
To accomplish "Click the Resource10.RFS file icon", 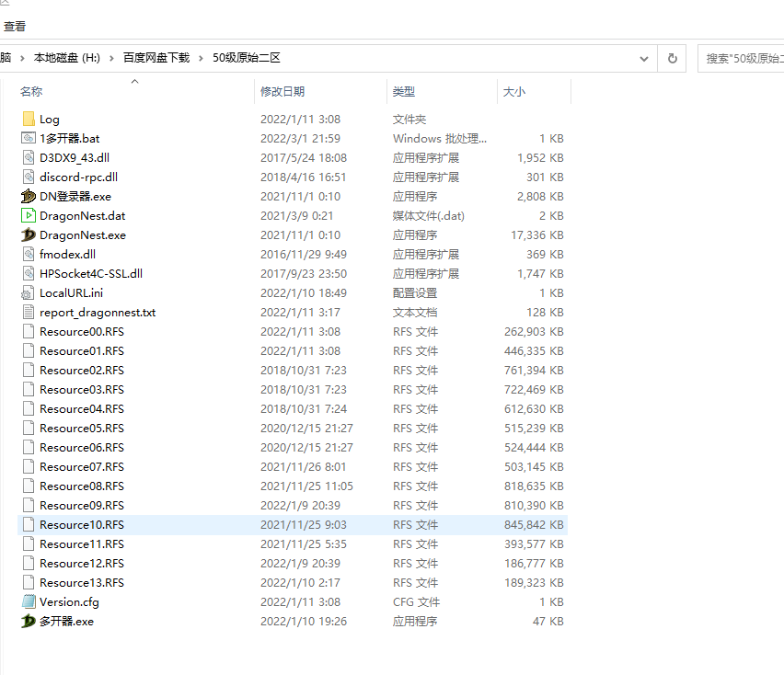I will [x=29, y=524].
